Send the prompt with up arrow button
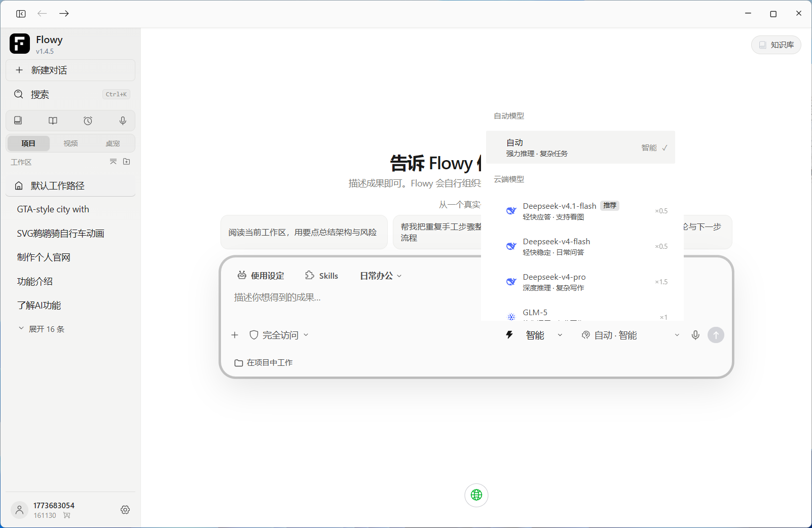Image resolution: width=812 pixels, height=528 pixels. [716, 335]
